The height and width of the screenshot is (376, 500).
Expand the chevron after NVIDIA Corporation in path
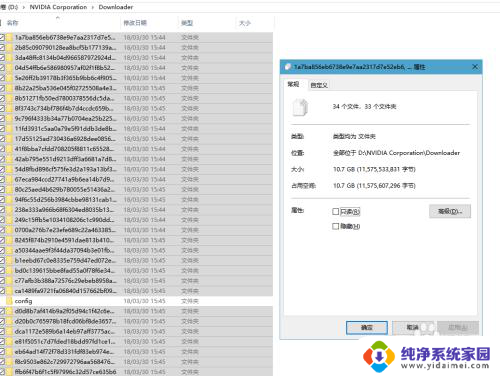pos(93,7)
